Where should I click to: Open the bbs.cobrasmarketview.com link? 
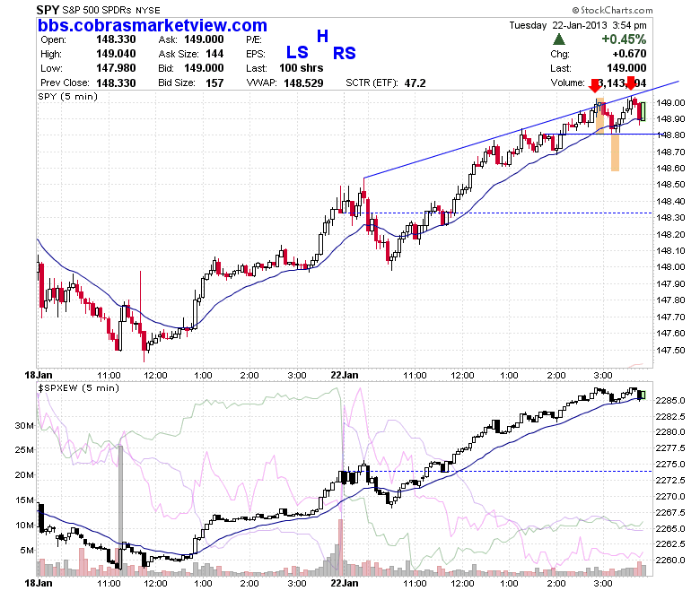(x=153, y=25)
